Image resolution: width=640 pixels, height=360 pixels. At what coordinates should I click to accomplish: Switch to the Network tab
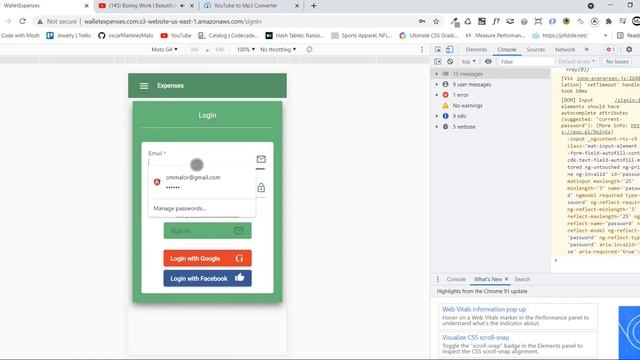point(565,49)
